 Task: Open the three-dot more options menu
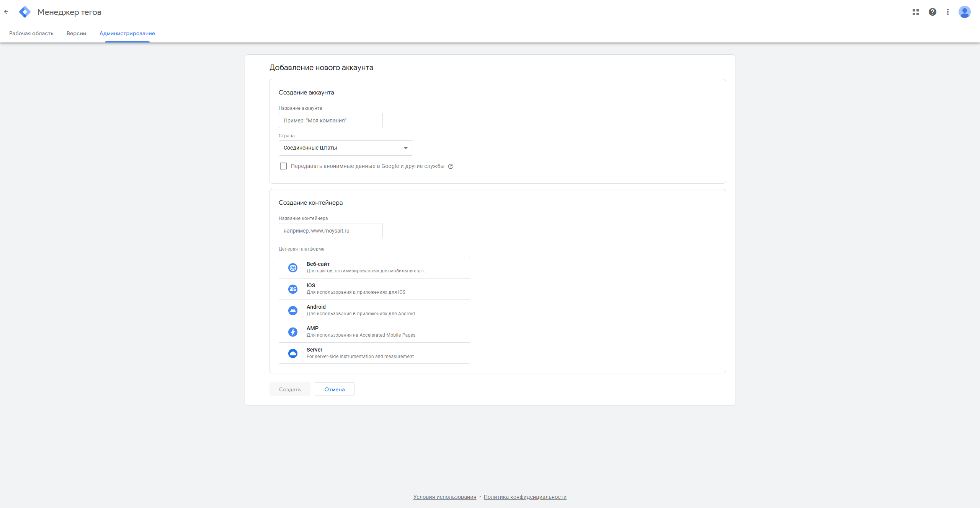pos(948,12)
